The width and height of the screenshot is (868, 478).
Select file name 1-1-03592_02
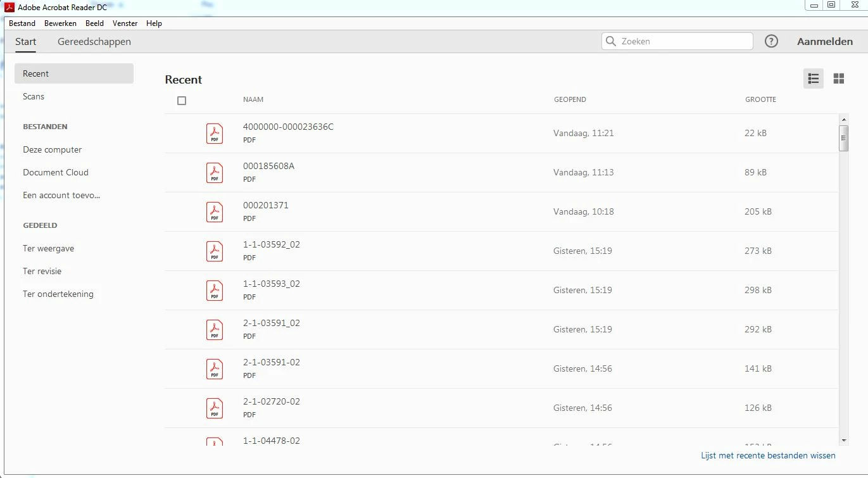[x=272, y=244]
